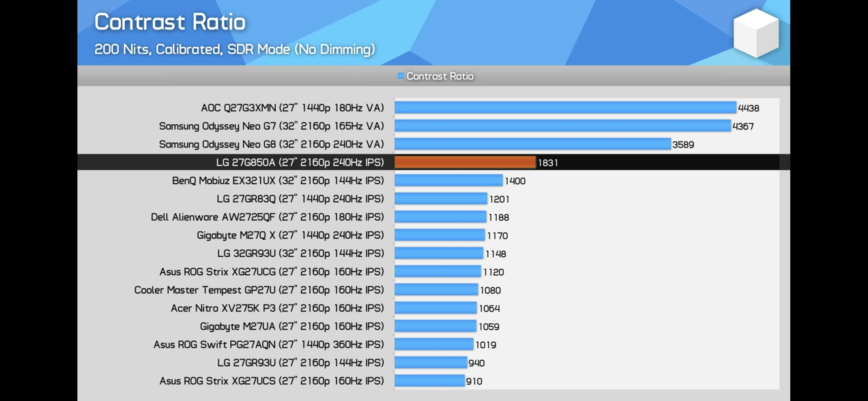868x401 pixels.
Task: Click the value 1148
Action: pyautogui.click(x=496, y=254)
